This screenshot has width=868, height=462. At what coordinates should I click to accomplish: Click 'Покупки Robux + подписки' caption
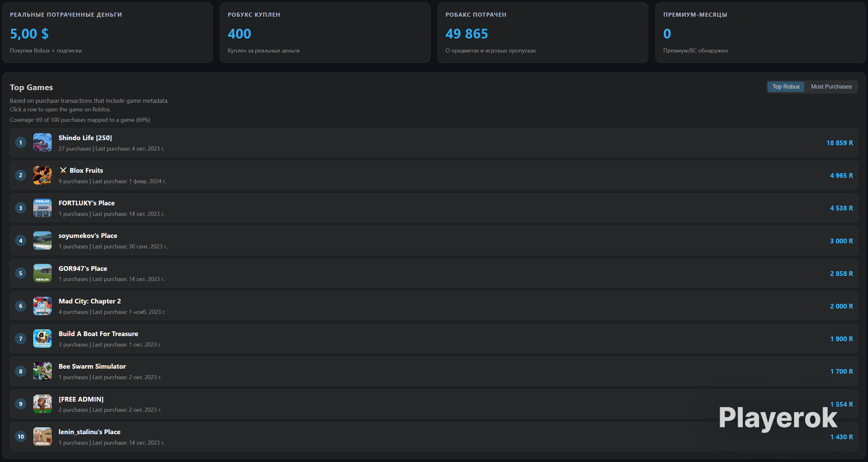46,51
